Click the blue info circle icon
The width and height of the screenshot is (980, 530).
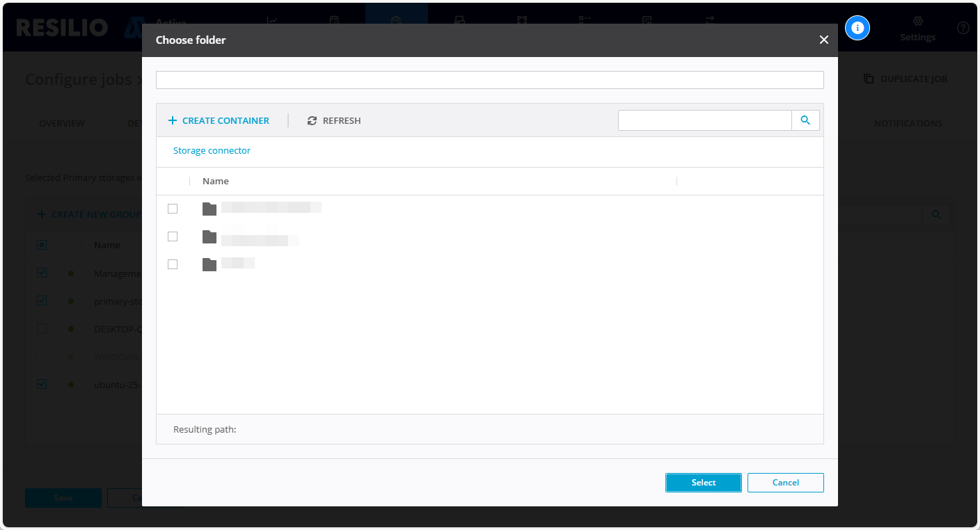pyautogui.click(x=857, y=28)
